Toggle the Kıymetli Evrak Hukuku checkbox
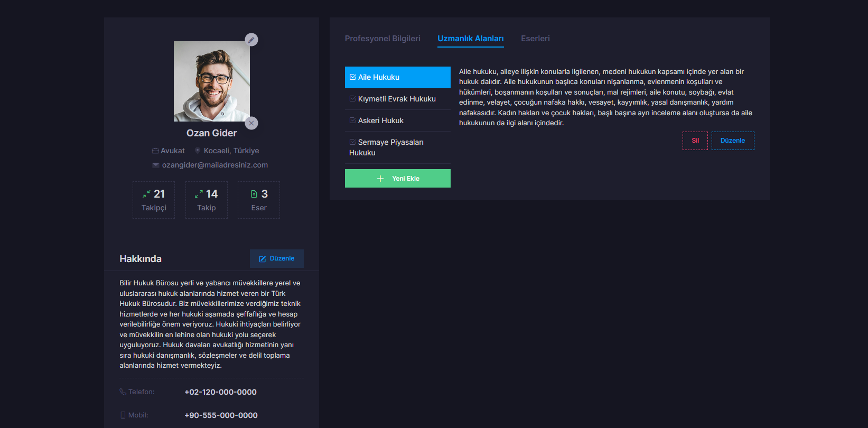 coord(352,99)
